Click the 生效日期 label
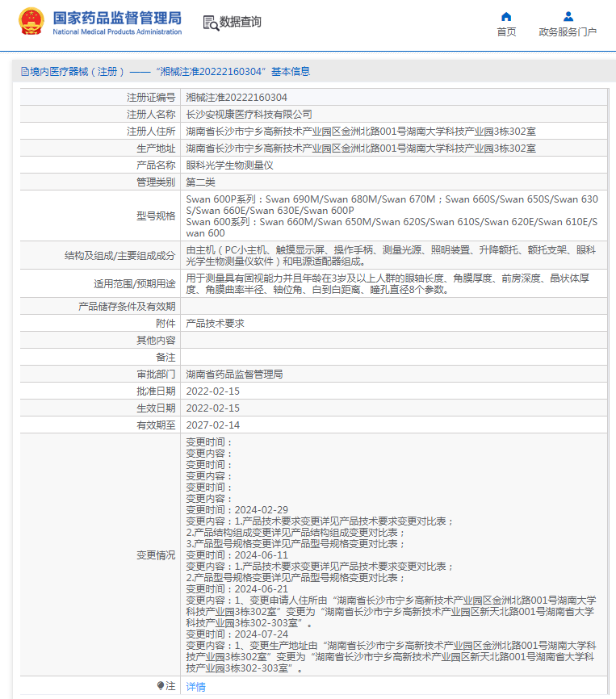 pyautogui.click(x=156, y=408)
